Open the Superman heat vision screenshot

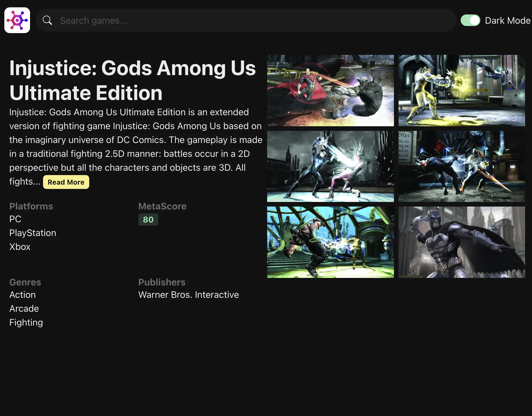330,90
